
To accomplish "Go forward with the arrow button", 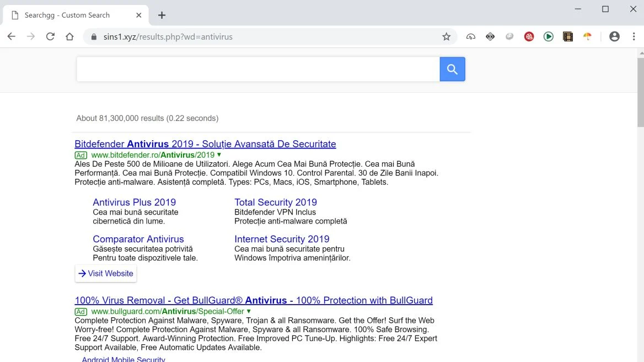I will point(31,36).
